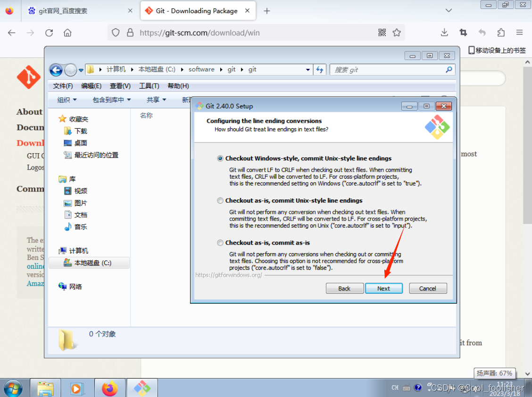Open the Firefox hamburger menu
This screenshot has height=397, width=532.
coord(519,33)
